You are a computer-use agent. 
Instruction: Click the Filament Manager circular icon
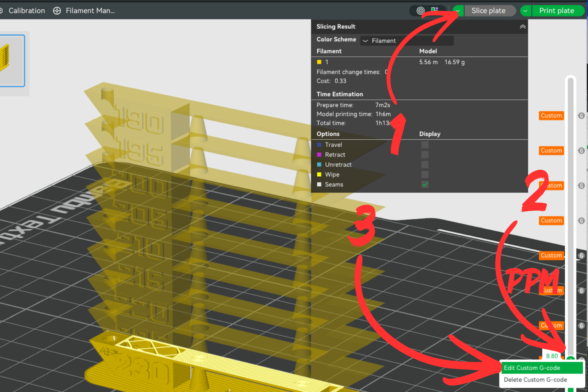coord(57,11)
